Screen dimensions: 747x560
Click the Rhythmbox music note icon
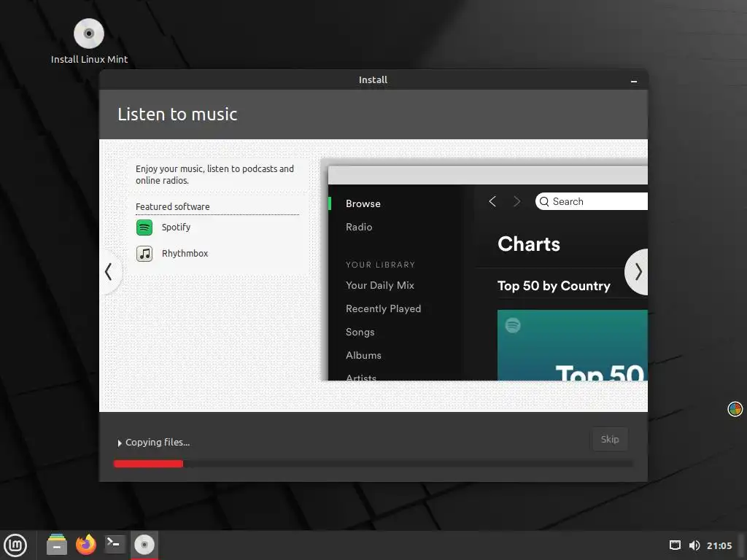(x=144, y=253)
